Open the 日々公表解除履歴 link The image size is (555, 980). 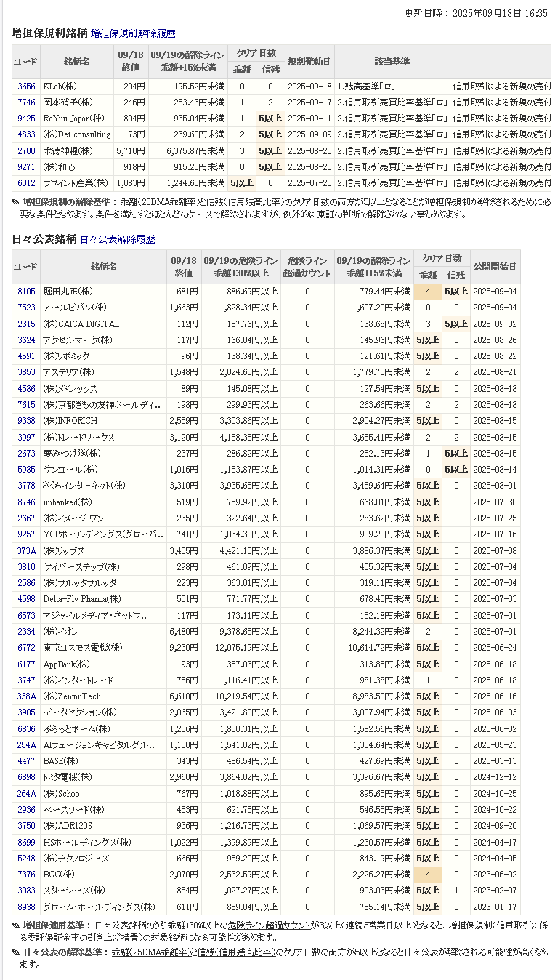[x=117, y=239]
